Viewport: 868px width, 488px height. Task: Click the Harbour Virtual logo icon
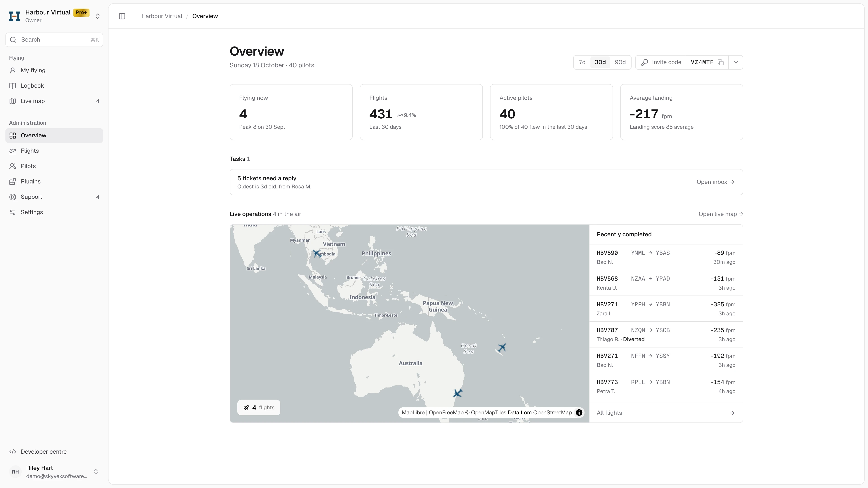tap(14, 16)
